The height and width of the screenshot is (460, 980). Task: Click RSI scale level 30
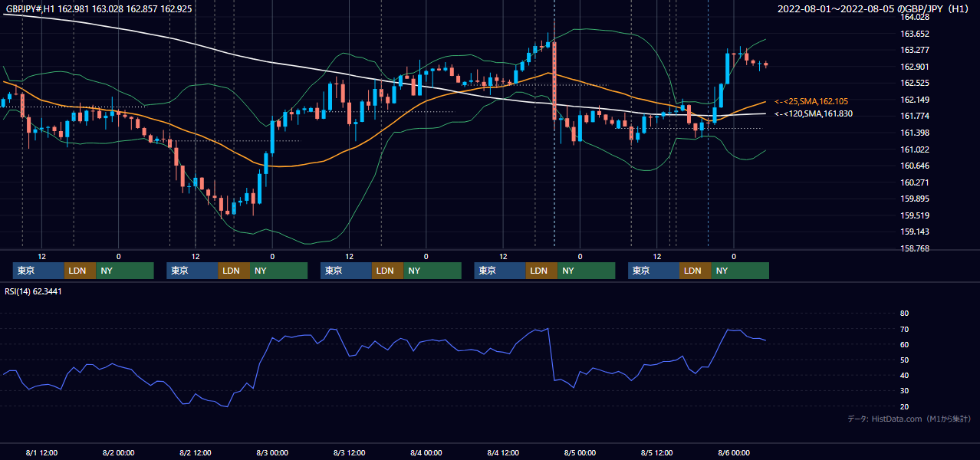click(x=904, y=391)
